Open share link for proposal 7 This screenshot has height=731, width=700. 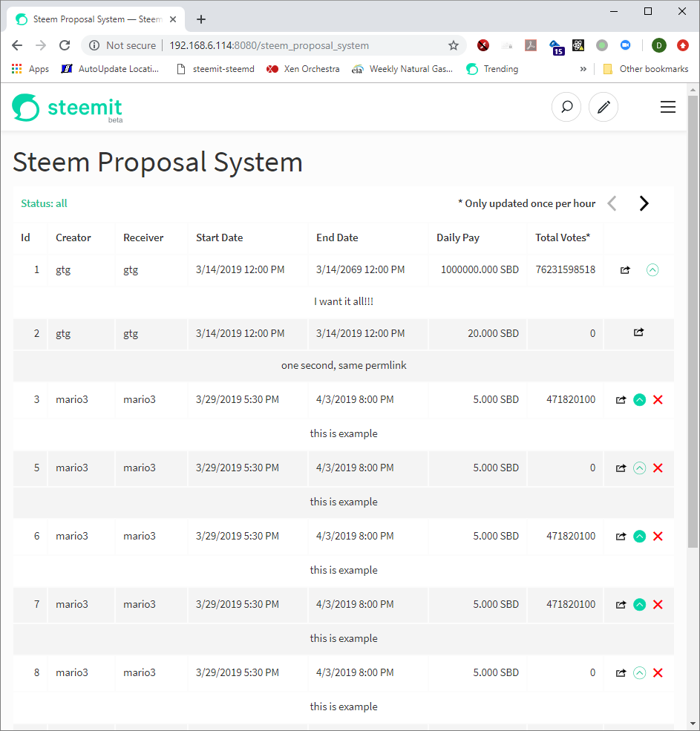[x=621, y=605]
